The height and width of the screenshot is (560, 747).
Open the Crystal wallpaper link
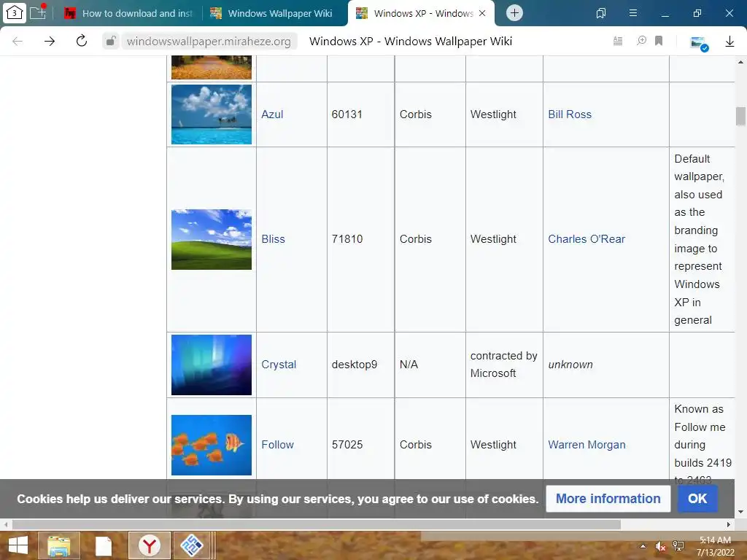pyautogui.click(x=279, y=365)
